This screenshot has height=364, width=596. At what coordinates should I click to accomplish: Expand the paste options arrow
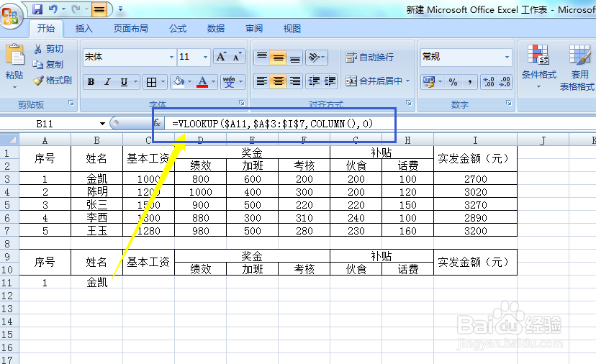coord(14,87)
